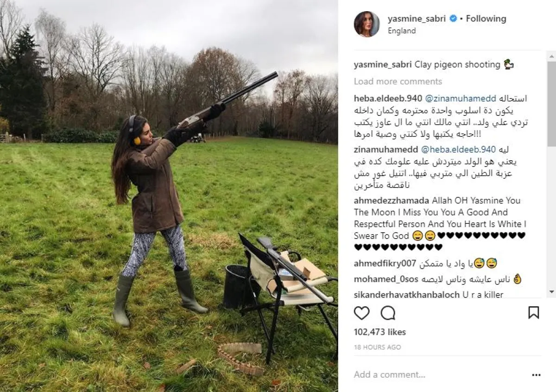Click the verified badge next to yasmine_sabri
This screenshot has width=556, height=392.
(453, 19)
